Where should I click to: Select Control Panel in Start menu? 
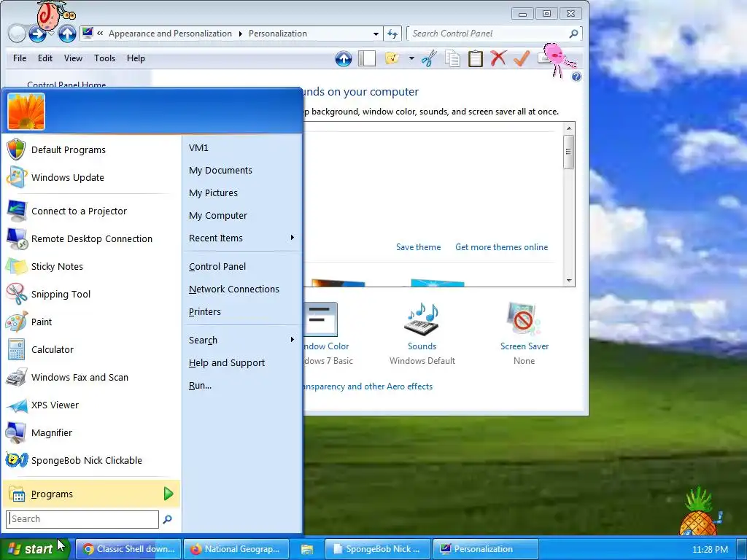tap(242, 267)
